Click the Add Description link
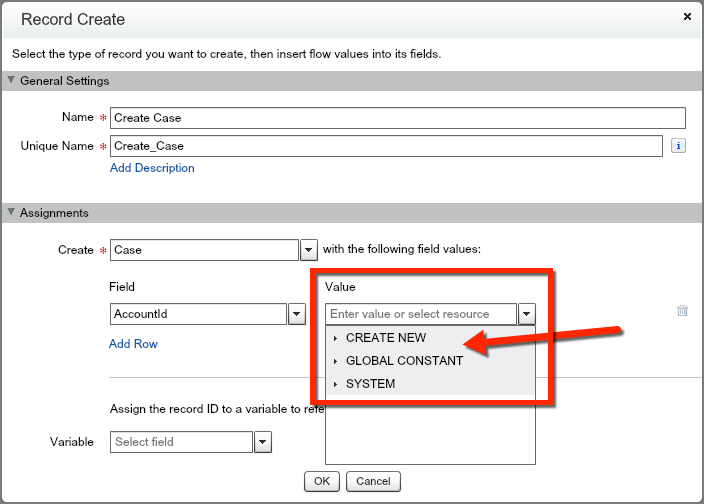 (152, 168)
